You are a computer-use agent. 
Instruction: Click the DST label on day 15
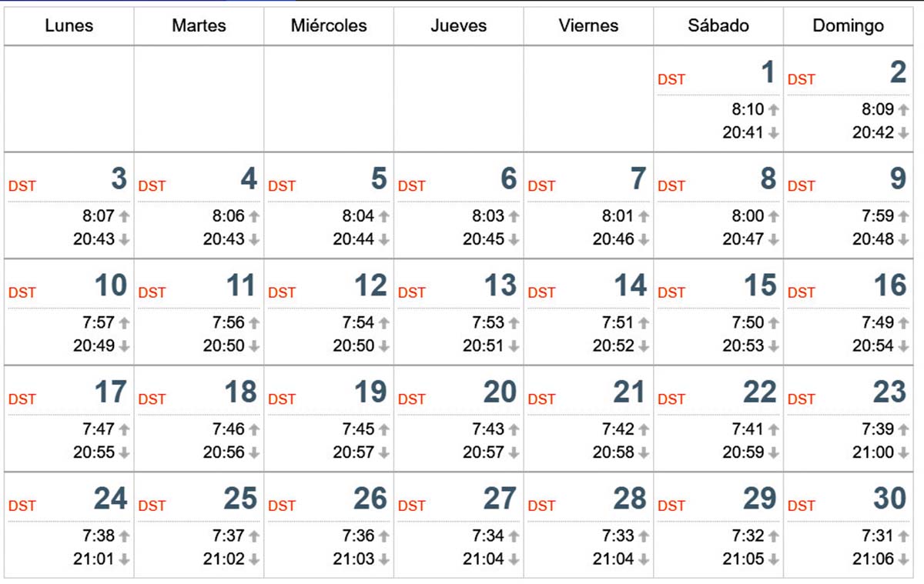tap(671, 293)
